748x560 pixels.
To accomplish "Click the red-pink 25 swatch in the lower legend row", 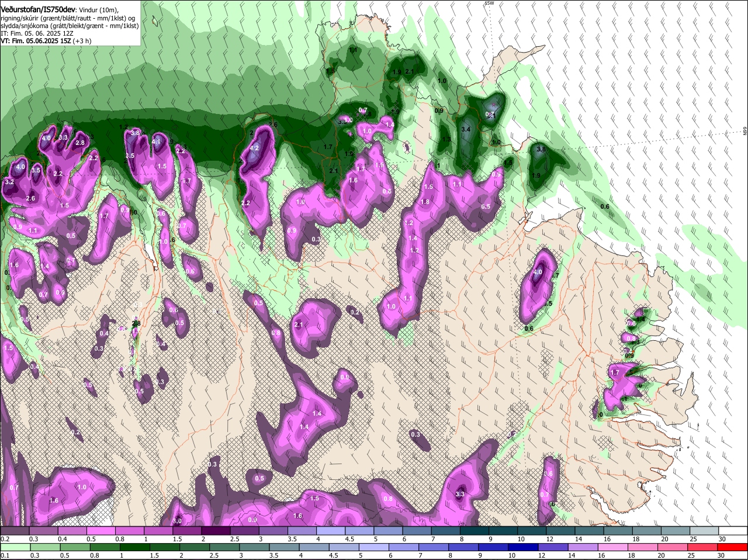I will pyautogui.click(x=702, y=547).
